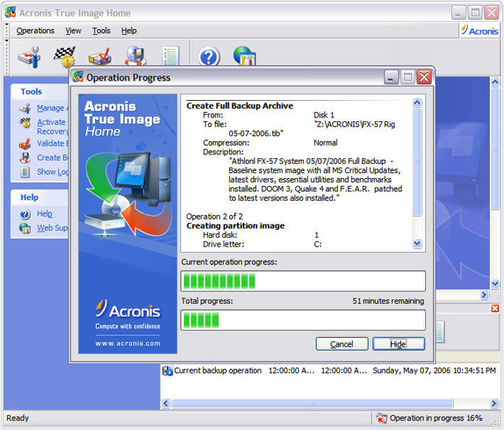The height and width of the screenshot is (430, 504).
Task: Click main window vertical scrollbar down arrow
Action: pyautogui.click(x=495, y=284)
